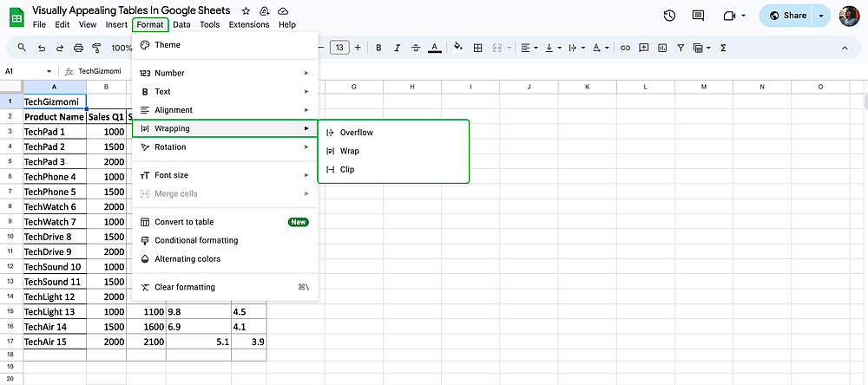Expand the Alignment submenu in the Format menu

tap(226, 110)
